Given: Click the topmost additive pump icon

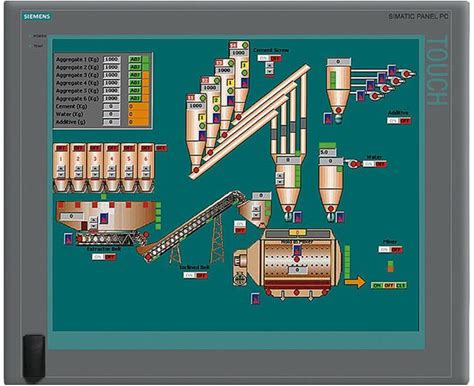Looking at the screenshot, I should pyautogui.click(x=406, y=73).
